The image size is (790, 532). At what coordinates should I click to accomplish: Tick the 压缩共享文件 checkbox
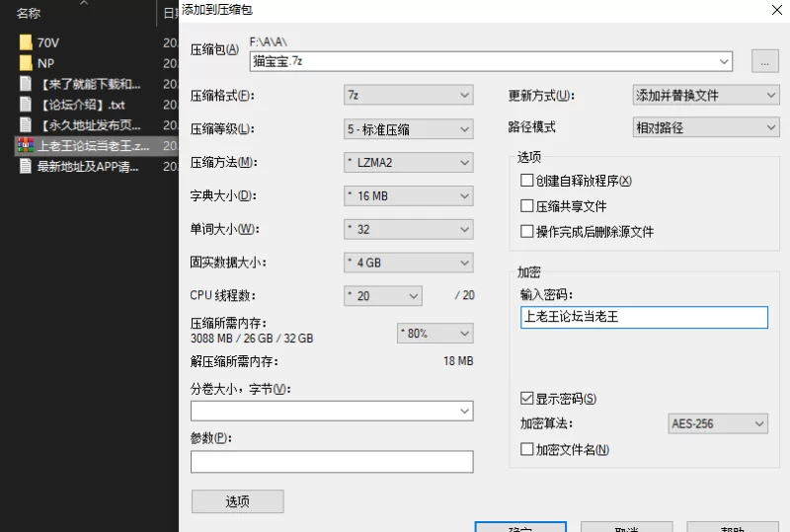pyautogui.click(x=526, y=205)
